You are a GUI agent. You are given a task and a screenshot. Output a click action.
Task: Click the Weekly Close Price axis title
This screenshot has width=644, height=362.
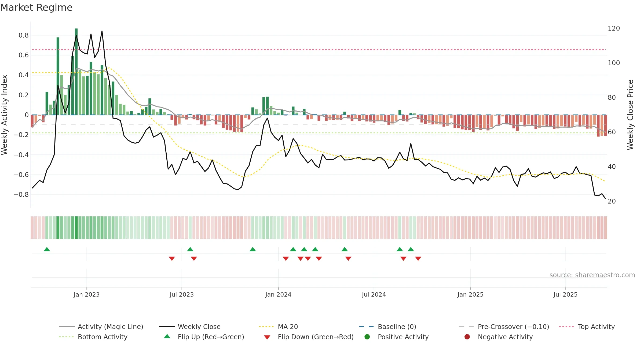point(630,115)
